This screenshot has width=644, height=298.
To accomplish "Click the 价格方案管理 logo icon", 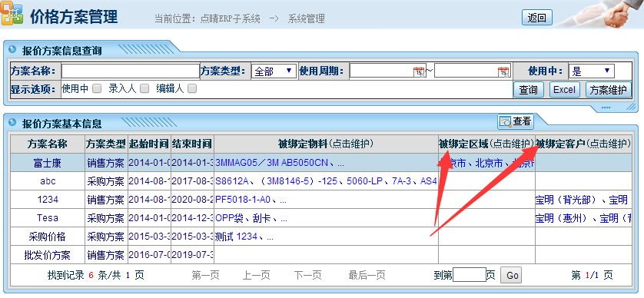I will pyautogui.click(x=12, y=15).
